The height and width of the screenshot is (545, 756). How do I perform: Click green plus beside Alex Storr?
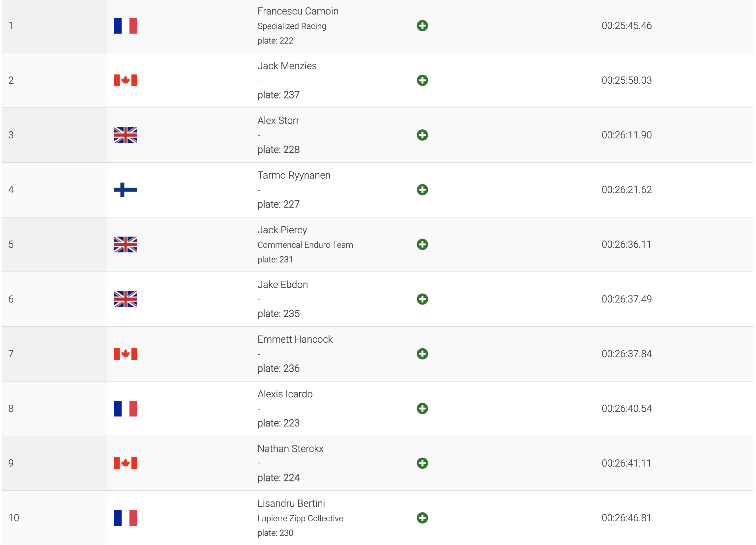pos(422,135)
